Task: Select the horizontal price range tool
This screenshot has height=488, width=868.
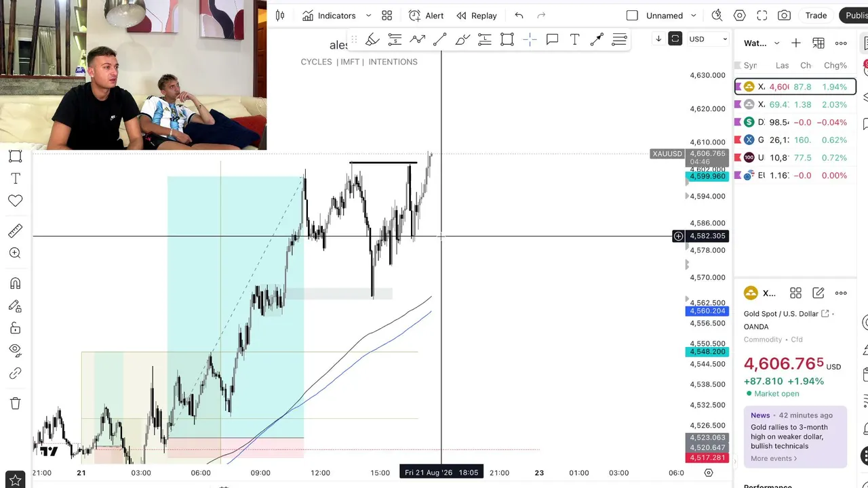Action: pyautogui.click(x=395, y=40)
